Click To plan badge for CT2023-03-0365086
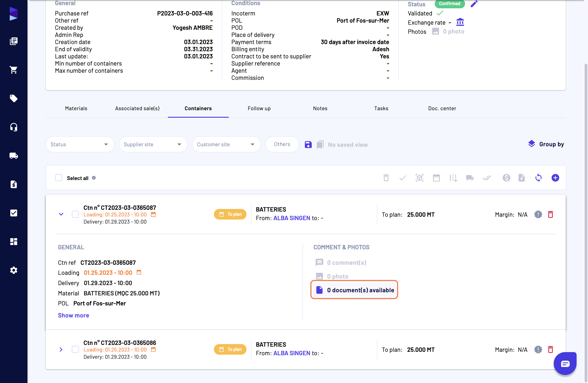 (230, 349)
